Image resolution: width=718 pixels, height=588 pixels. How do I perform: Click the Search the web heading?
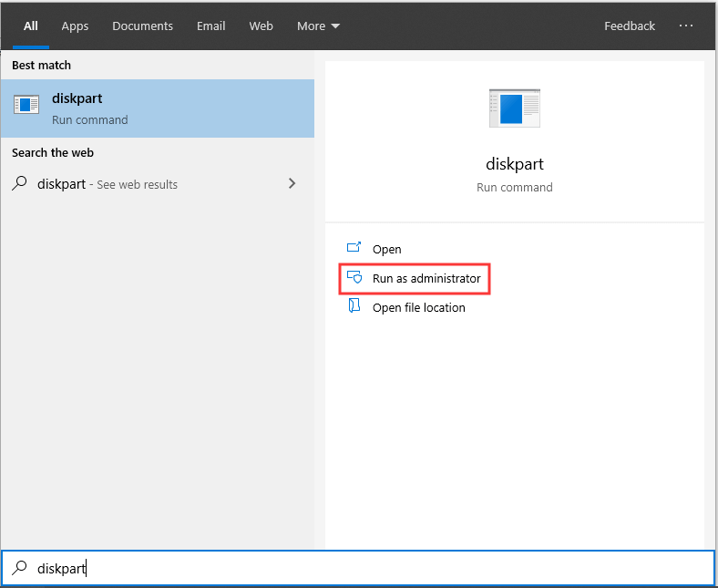pos(53,152)
